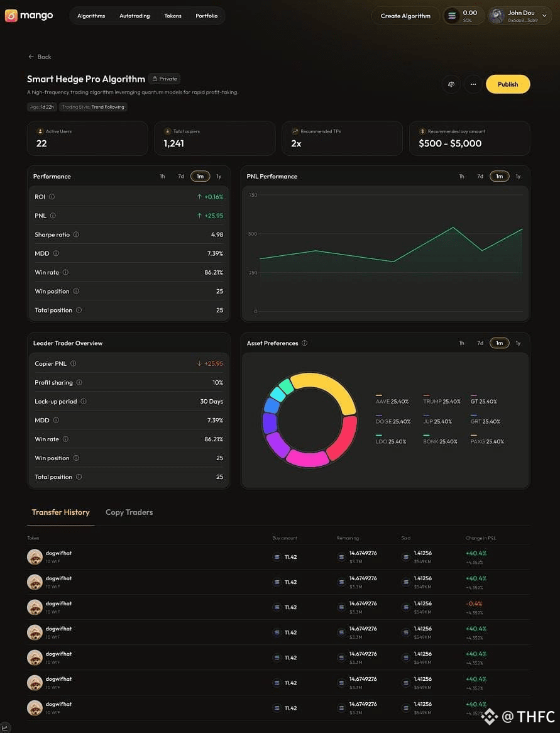Image resolution: width=560 pixels, height=733 pixels.
Task: Click the Buy amount column header
Action: [285, 538]
